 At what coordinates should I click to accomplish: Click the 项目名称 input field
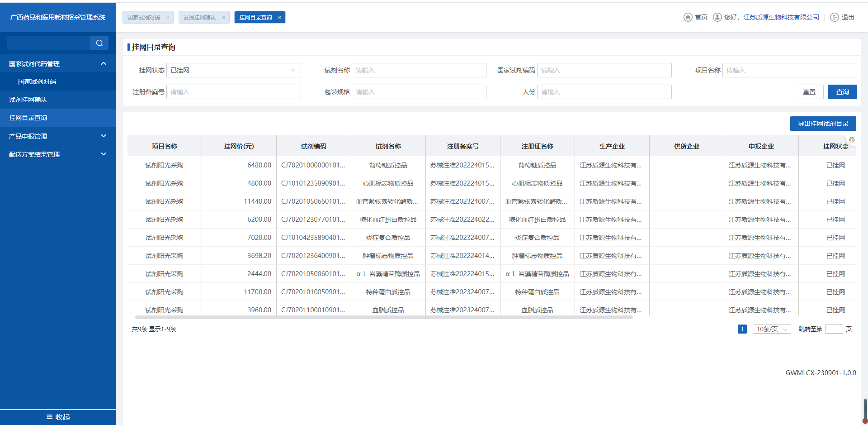point(790,70)
